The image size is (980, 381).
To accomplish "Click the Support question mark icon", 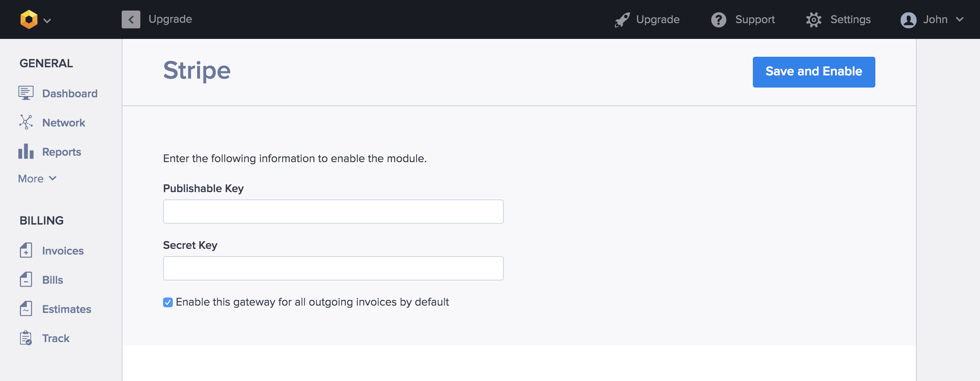I will [718, 19].
